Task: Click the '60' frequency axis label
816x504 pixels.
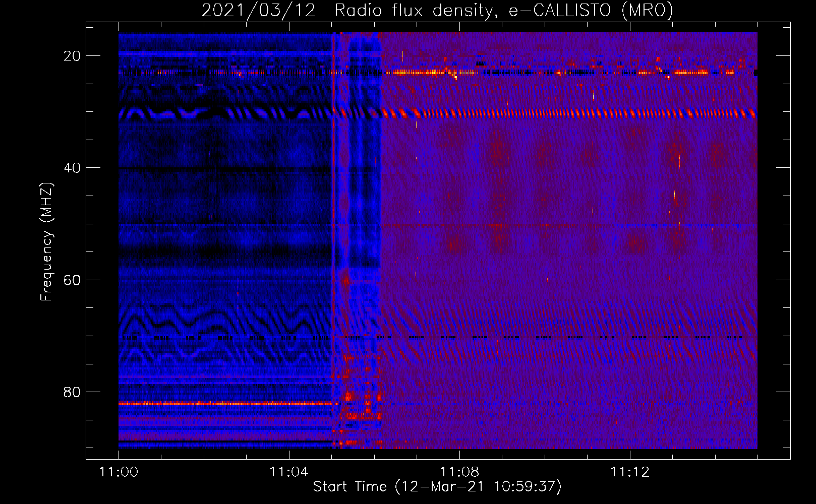Action: coord(72,280)
